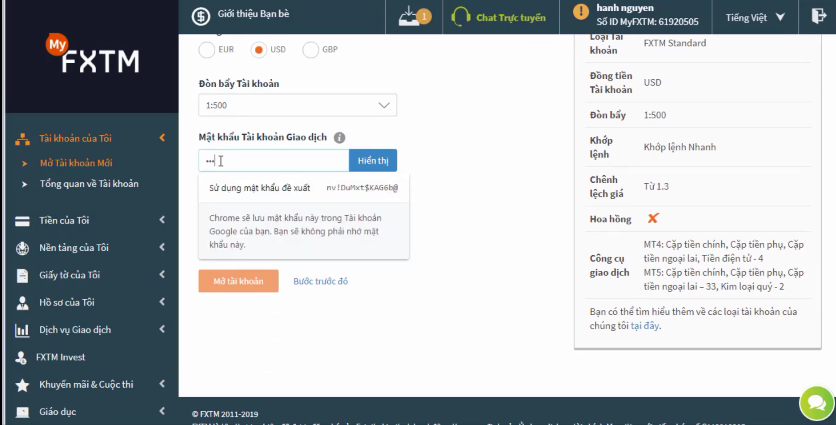
Task: Click the Nền tảng của Tôi icon
Action: [x=22, y=248]
